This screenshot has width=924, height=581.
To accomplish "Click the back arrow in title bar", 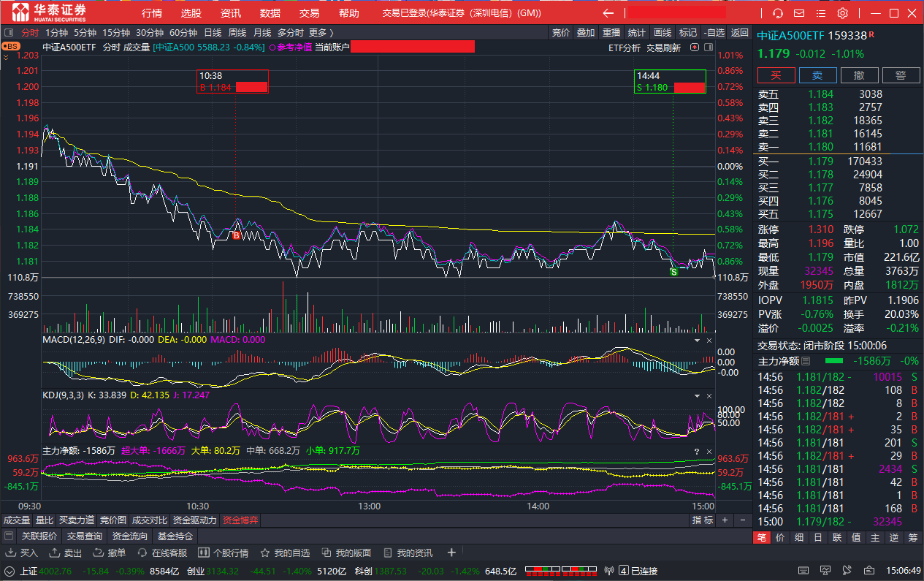I will pos(608,13).
